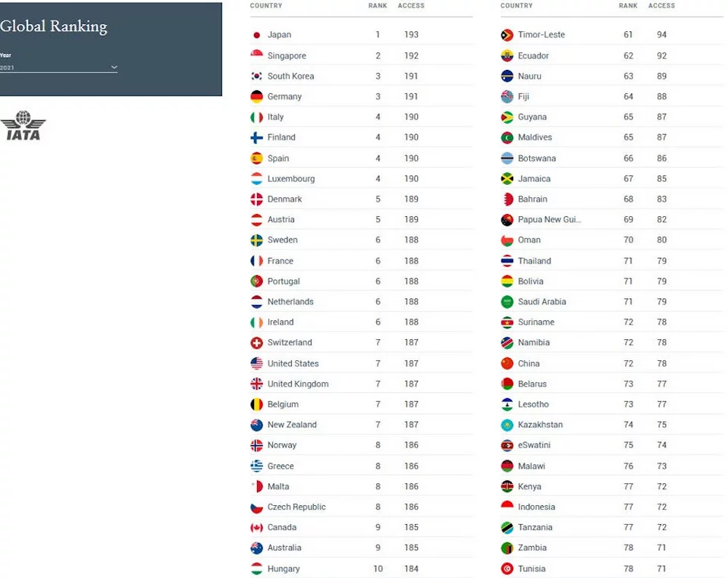
Task: Click the Jamaica flag icon
Action: [507, 179]
